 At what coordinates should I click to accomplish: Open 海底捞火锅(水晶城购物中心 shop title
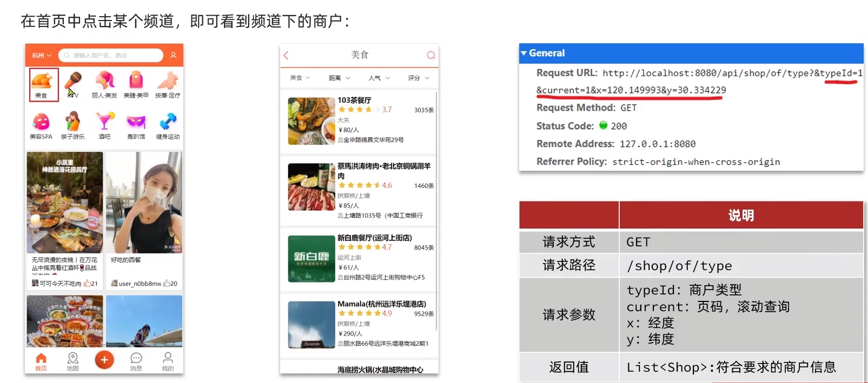[x=380, y=369]
